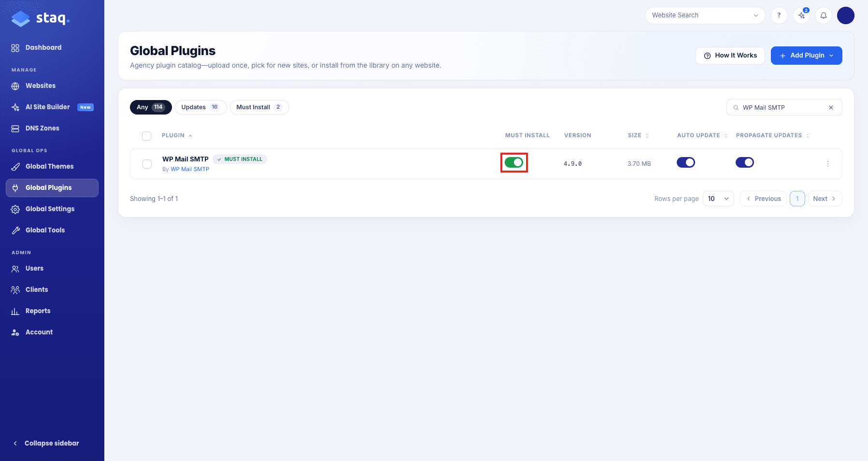Toggle Propagate Updates for WP Mail SMTP
The height and width of the screenshot is (461, 868).
point(745,162)
